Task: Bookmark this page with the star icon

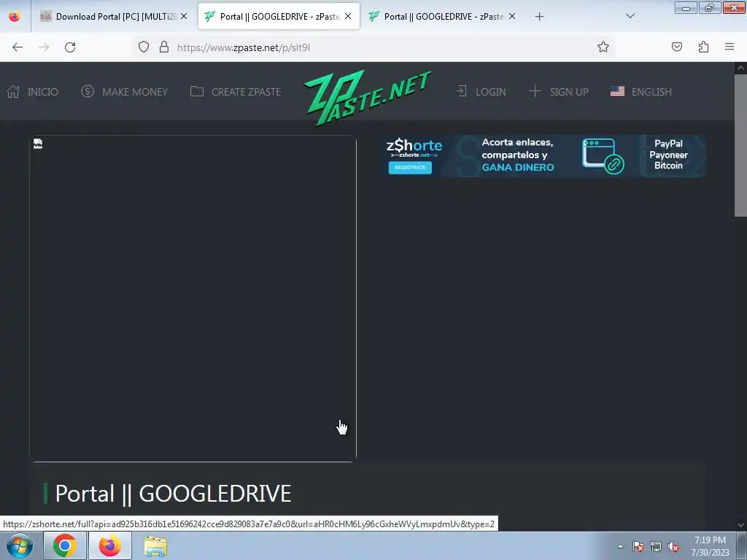Action: pos(603,47)
